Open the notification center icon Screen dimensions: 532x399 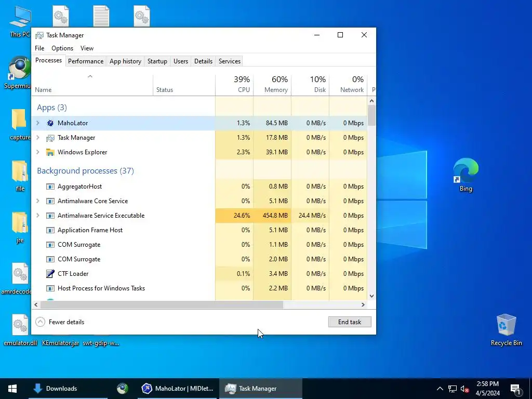click(515, 389)
